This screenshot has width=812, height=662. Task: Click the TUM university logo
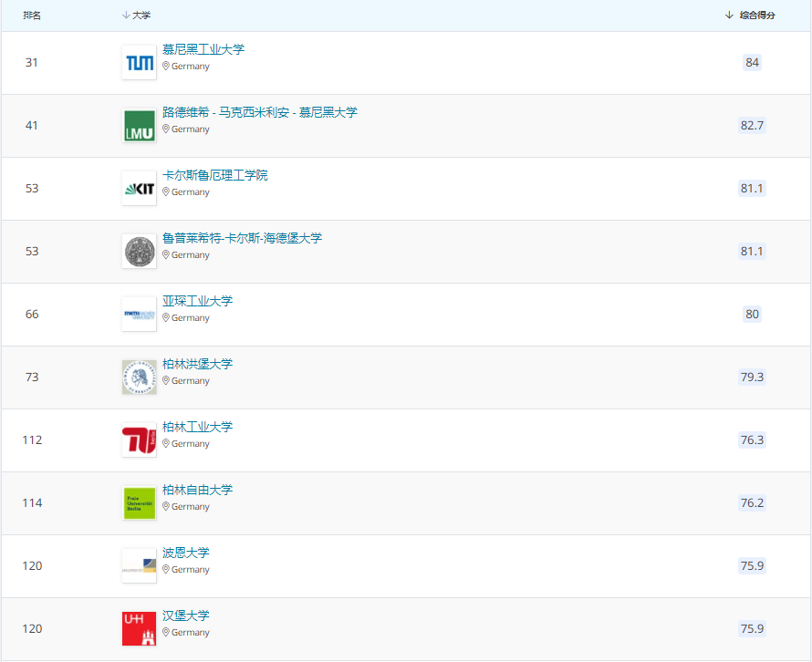139,63
